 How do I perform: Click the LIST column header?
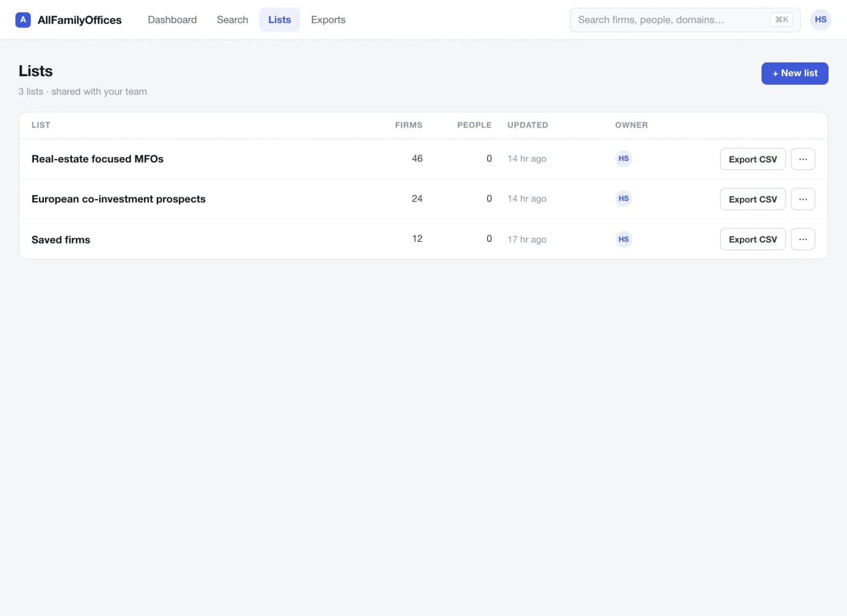[41, 125]
